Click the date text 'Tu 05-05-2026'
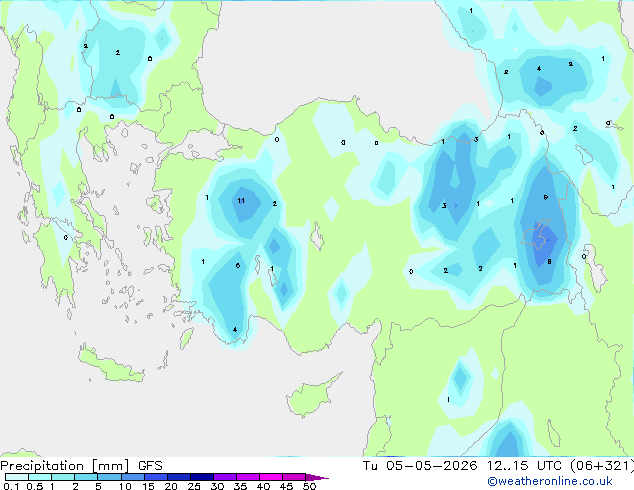 420,465
